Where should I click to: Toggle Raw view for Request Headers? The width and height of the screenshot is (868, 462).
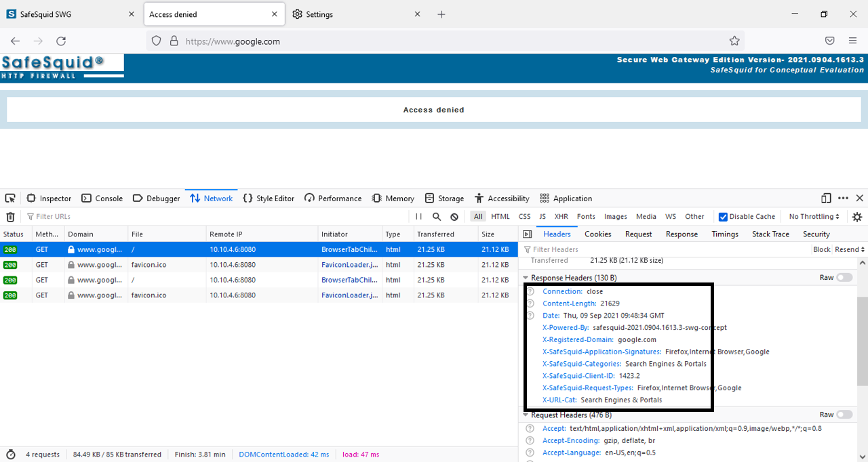point(844,415)
